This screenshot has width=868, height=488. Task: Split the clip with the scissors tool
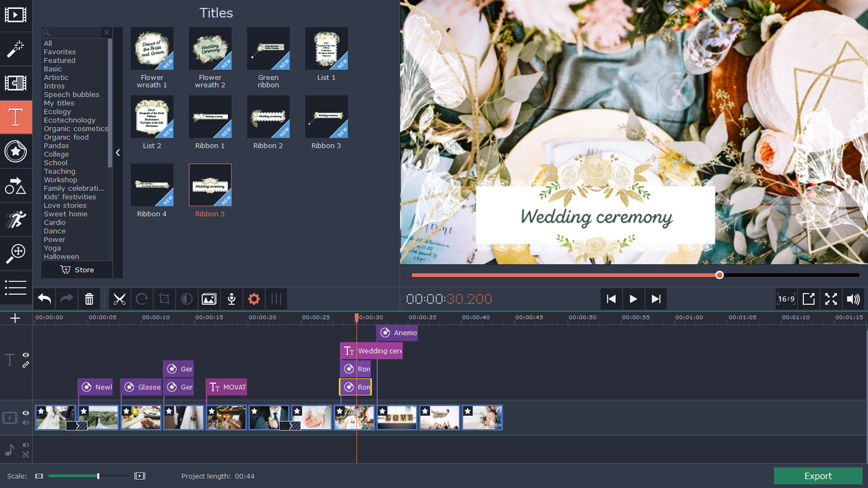pos(119,299)
